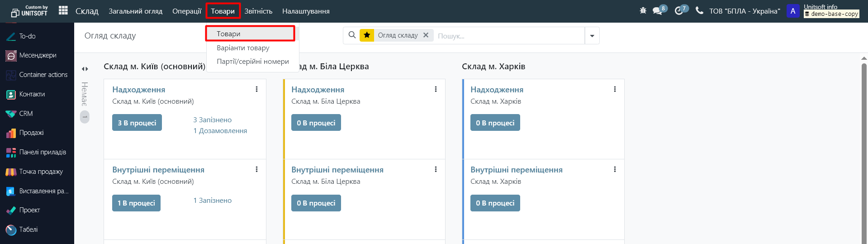This screenshot has width=868, height=244.
Task: Click 1 В процесі on Київ Внутрішні переміщення
Action: (x=136, y=203)
